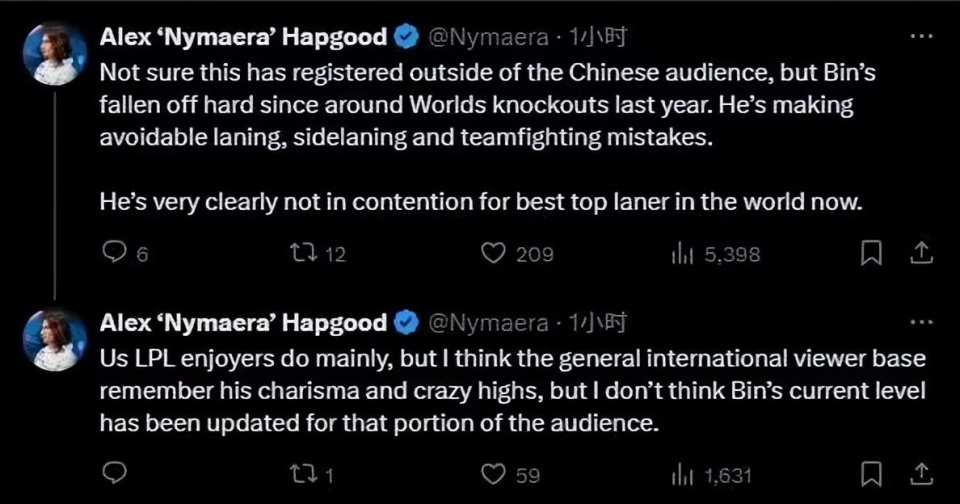The width and height of the screenshot is (960, 504).
Task: Open the second tweet's body text
Action: (512, 390)
